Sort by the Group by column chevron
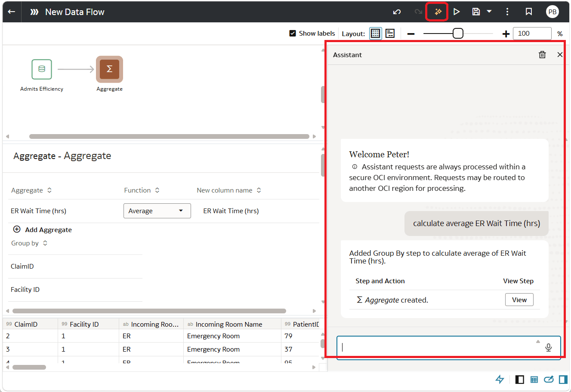571x392 pixels. (x=45, y=243)
